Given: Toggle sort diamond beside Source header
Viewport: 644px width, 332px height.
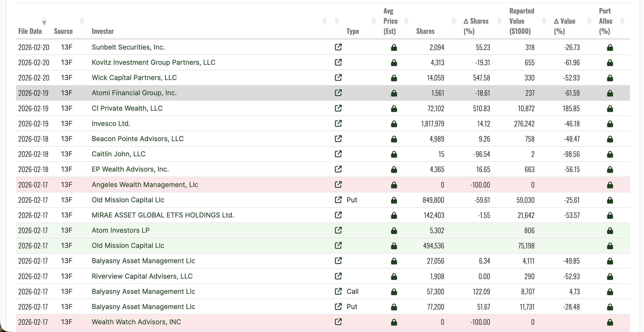Looking at the screenshot, I should tap(82, 21).
